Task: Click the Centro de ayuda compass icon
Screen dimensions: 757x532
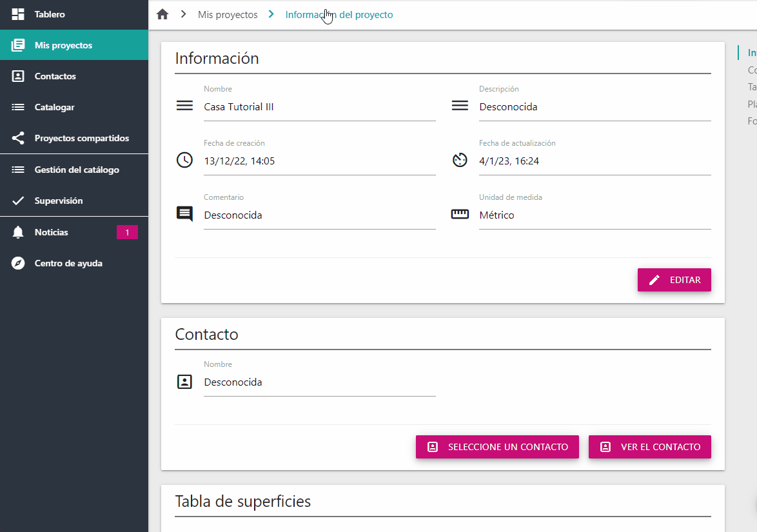Action: [18, 263]
